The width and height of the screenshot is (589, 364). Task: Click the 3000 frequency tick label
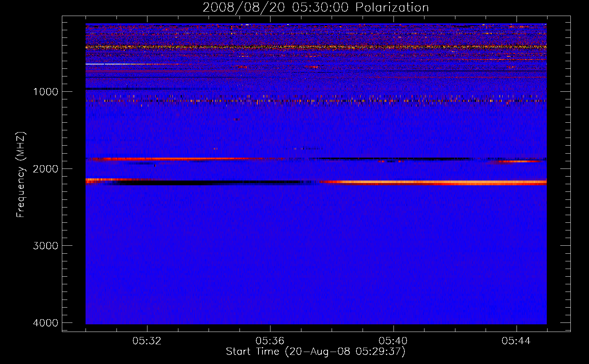46,246
